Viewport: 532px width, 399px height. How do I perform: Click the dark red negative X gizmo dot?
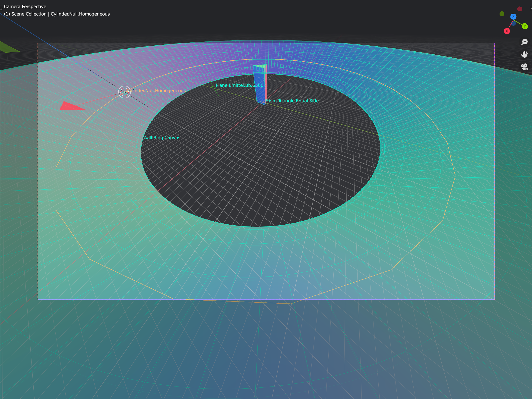pyautogui.click(x=520, y=9)
